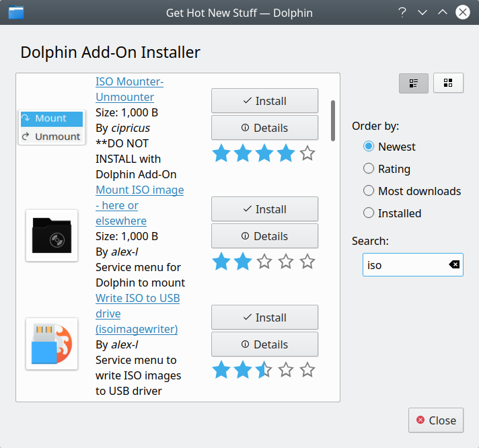Image resolution: width=479 pixels, height=448 pixels.
Task: Open the window help question mark
Action: pos(402,12)
